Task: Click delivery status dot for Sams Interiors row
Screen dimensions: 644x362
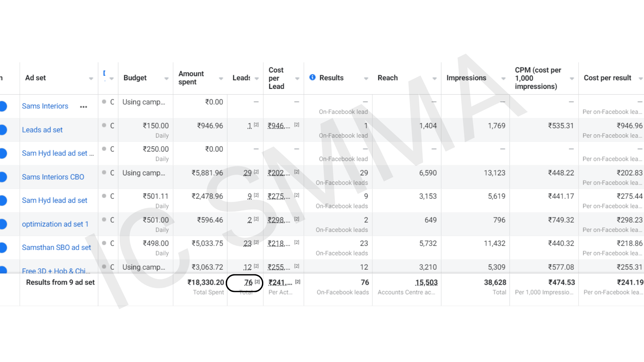Action: click(104, 102)
